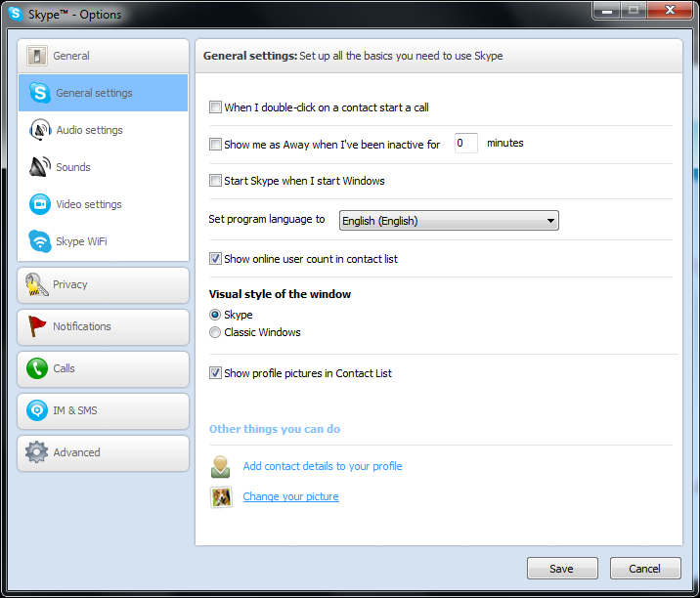This screenshot has width=700, height=598.
Task: Click the Sounds speaker icon
Action: point(39,167)
